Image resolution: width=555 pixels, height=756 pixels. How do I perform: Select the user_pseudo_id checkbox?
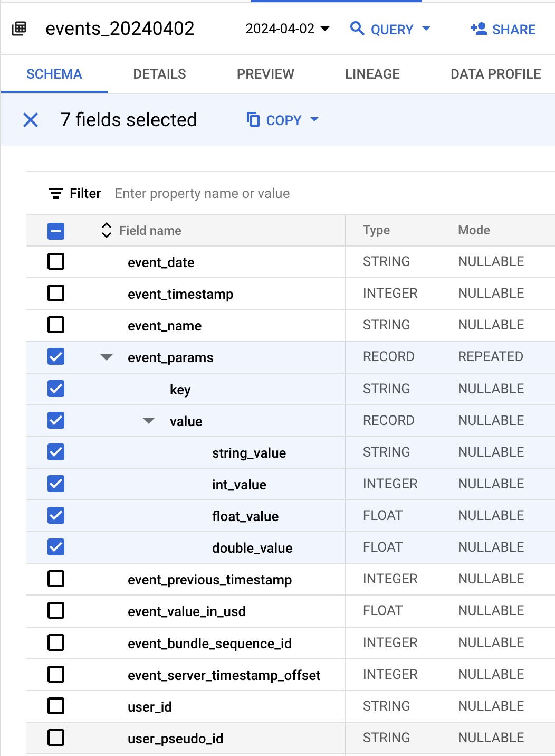(56, 738)
